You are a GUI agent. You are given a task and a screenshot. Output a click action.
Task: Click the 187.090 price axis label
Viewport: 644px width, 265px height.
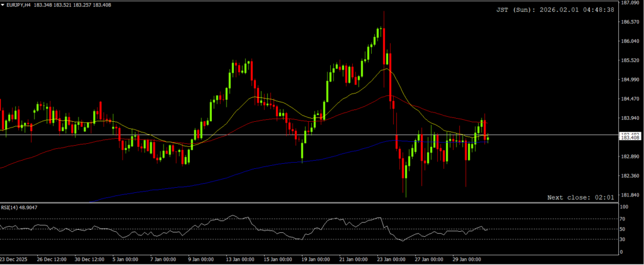coord(630,3)
